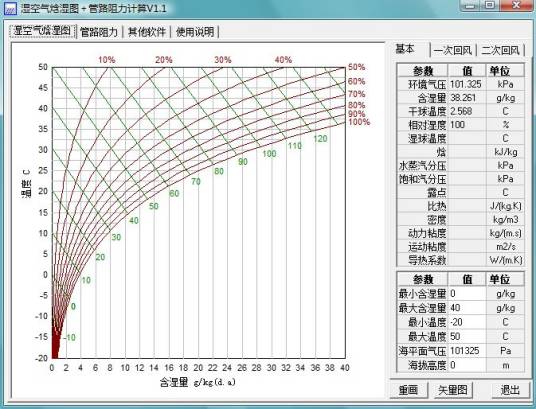Click the 饱和汽分压 parameter label

[423, 179]
